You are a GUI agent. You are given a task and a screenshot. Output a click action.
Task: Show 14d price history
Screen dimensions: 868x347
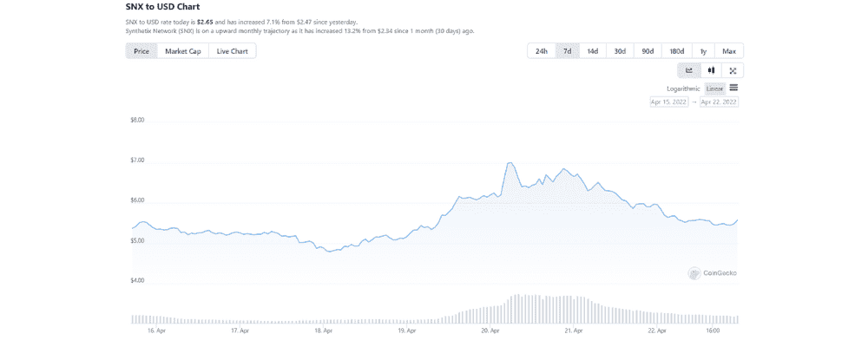(593, 51)
